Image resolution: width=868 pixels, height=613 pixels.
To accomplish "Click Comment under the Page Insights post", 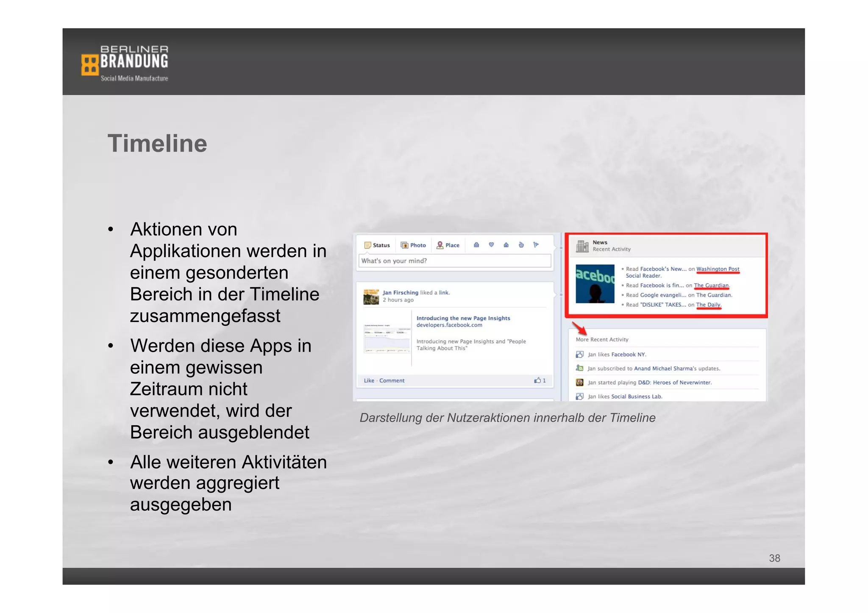I will (x=392, y=380).
